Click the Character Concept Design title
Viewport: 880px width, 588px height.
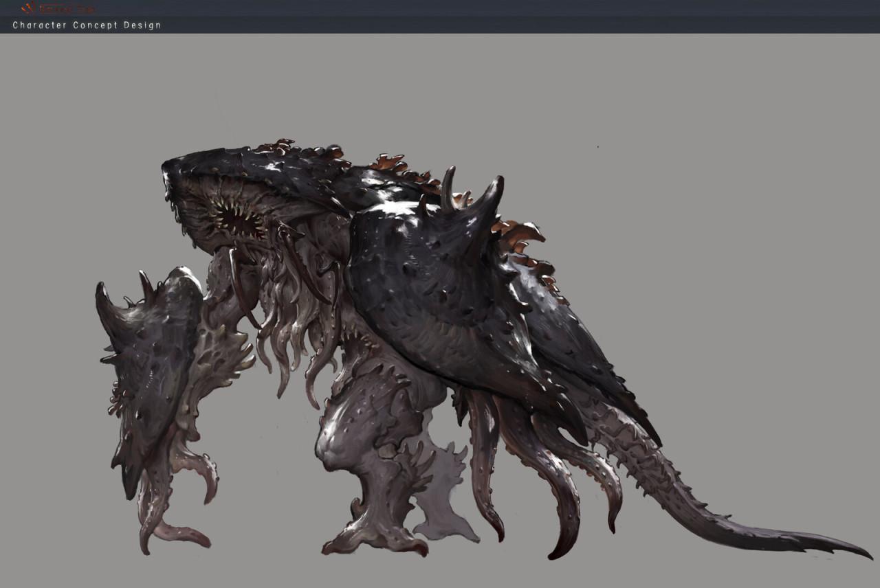click(x=87, y=25)
